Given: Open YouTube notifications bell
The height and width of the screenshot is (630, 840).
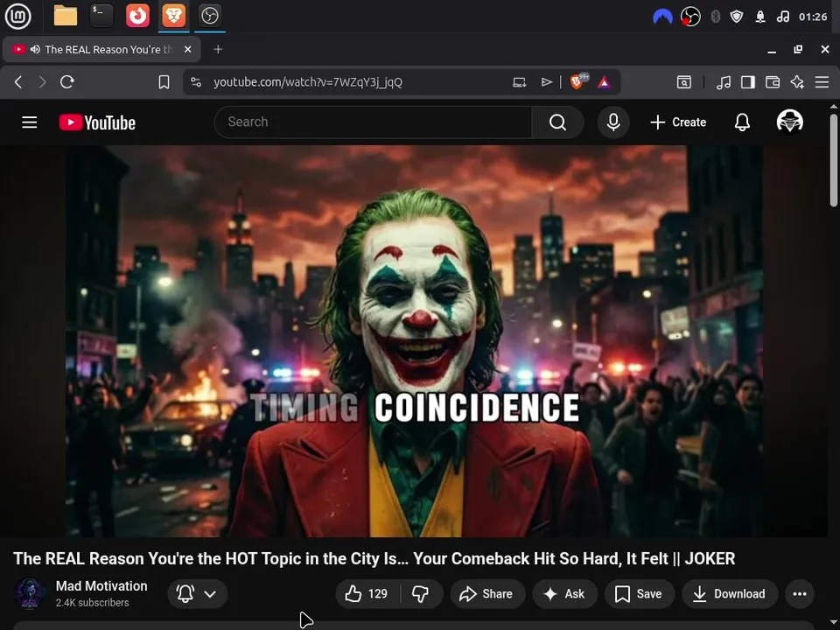Looking at the screenshot, I should 742,122.
